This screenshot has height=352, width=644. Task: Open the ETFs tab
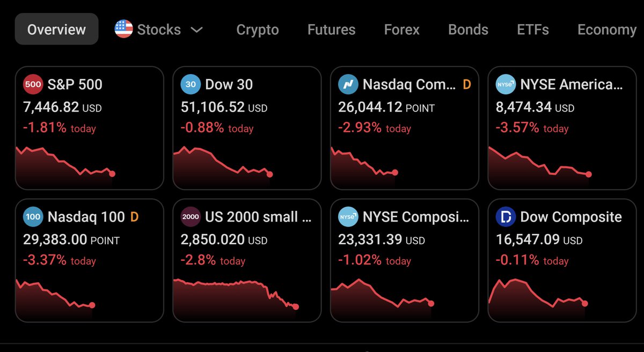pyautogui.click(x=533, y=30)
